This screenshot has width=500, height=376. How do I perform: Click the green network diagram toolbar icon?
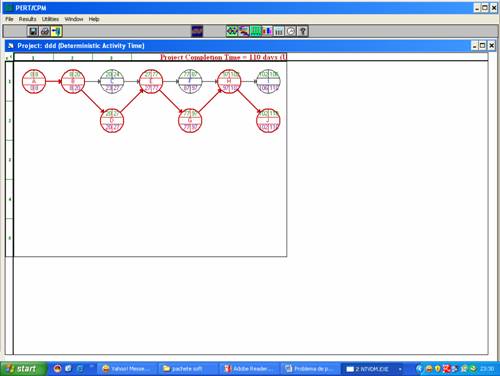pos(232,31)
